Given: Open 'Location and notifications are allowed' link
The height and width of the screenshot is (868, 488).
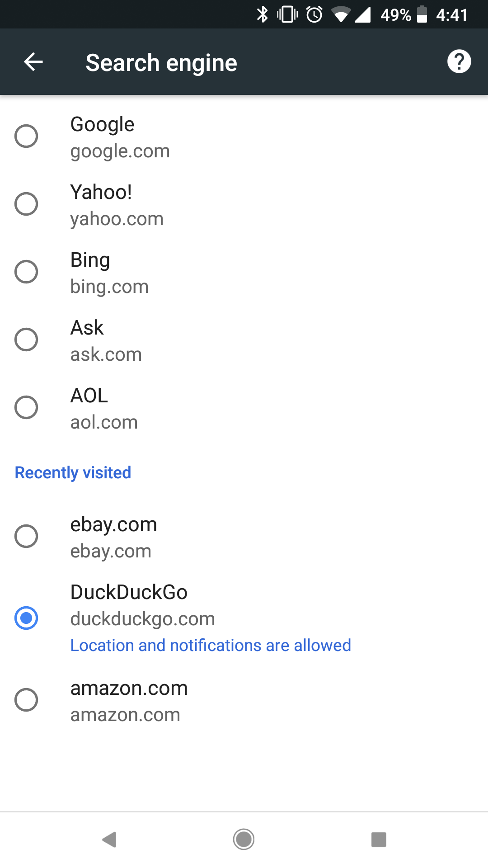Looking at the screenshot, I should coord(211,645).
